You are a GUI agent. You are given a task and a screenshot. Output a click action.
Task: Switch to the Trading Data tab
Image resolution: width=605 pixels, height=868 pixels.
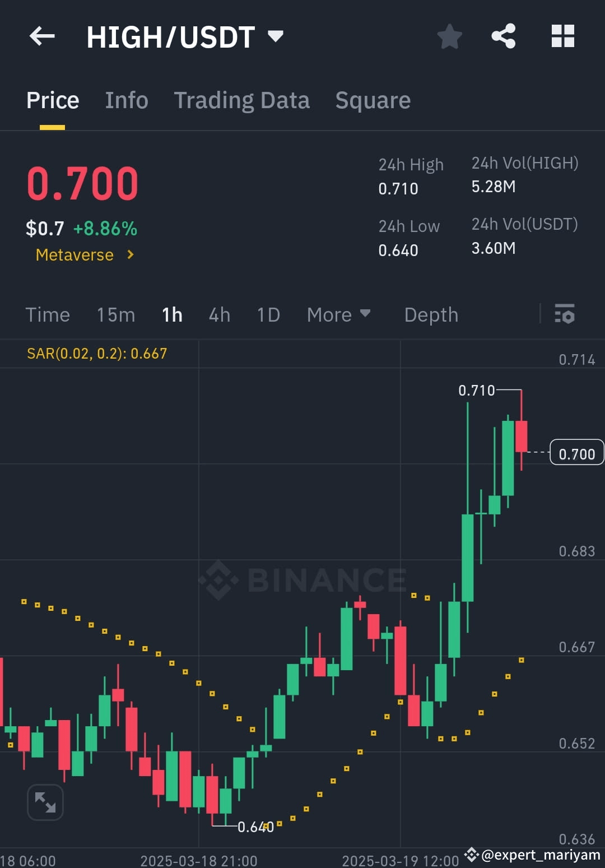tap(242, 100)
